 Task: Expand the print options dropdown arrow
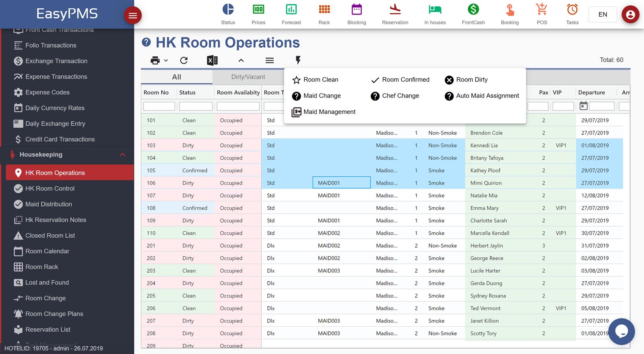pos(166,60)
